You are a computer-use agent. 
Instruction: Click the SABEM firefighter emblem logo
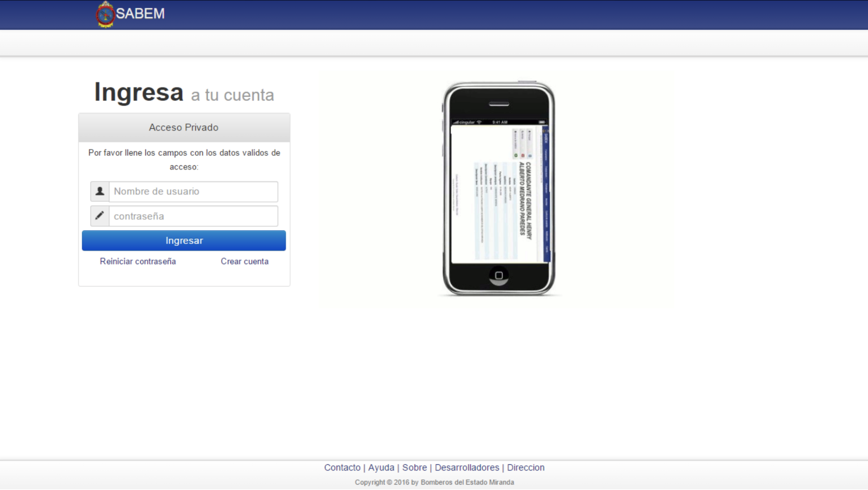(105, 15)
